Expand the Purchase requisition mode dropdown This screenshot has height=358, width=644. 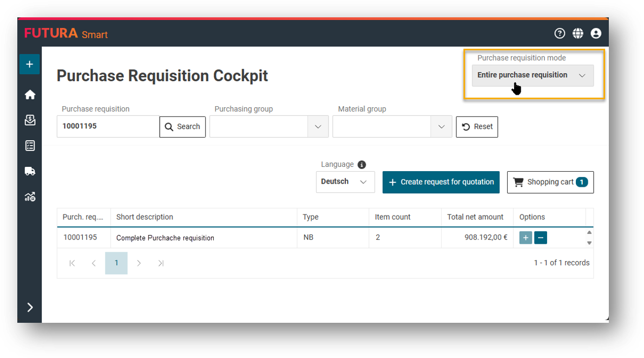[x=533, y=75]
